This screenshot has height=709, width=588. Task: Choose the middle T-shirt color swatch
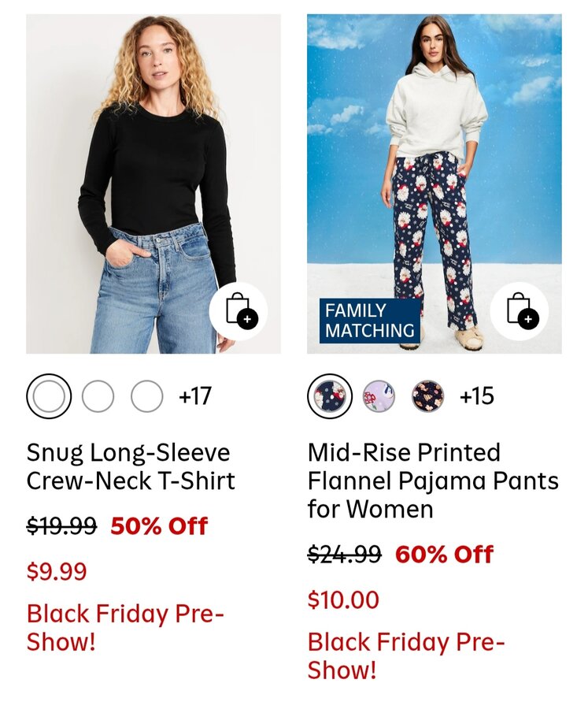pos(98,396)
